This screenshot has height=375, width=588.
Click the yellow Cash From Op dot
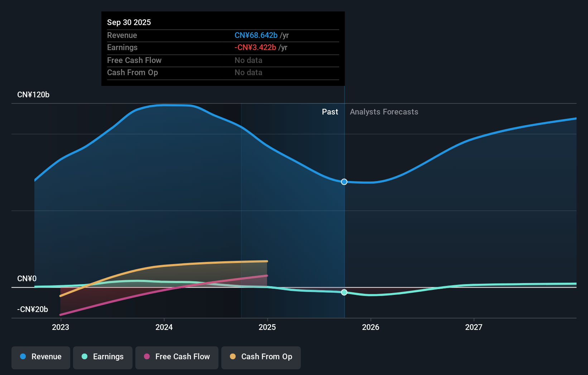tap(232, 357)
